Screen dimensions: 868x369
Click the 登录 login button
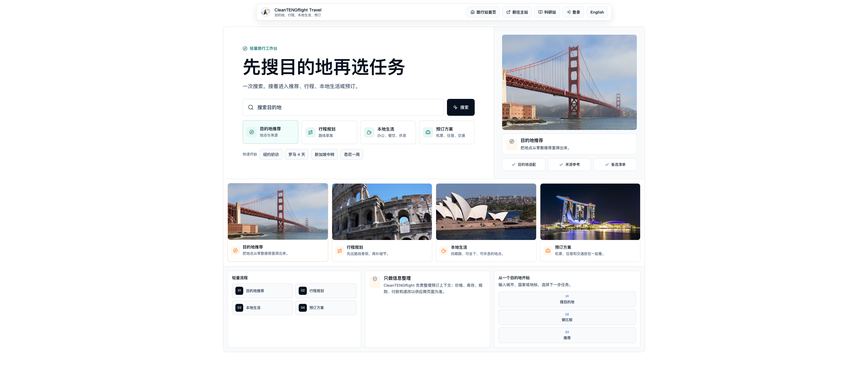pyautogui.click(x=573, y=12)
